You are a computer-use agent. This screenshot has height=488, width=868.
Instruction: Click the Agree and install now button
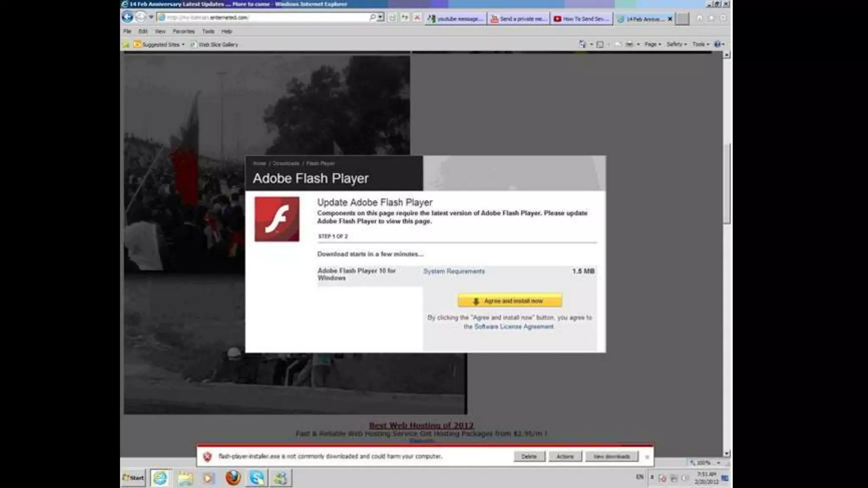tap(509, 301)
